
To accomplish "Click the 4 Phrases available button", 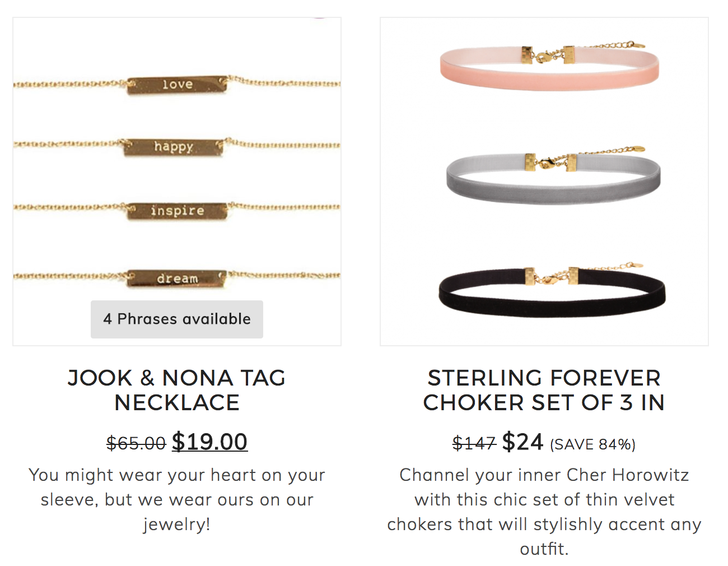I will point(177,319).
